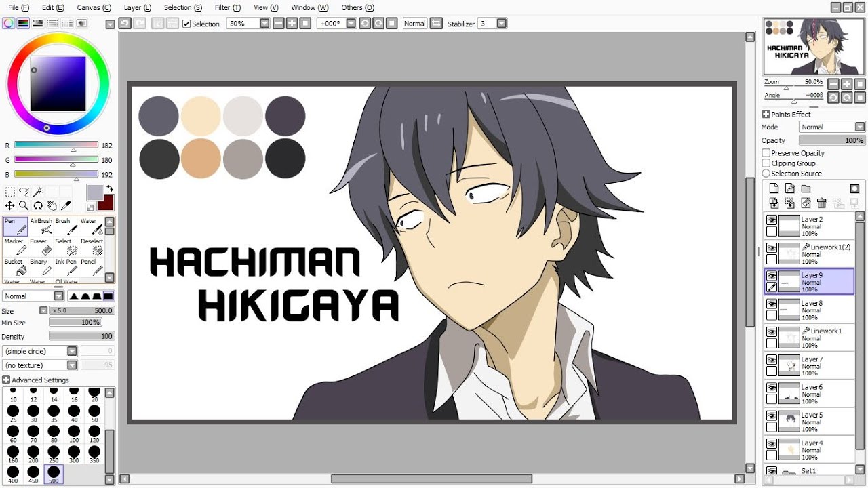
Task: Zoom in with navigator plus button
Action: pos(848,84)
